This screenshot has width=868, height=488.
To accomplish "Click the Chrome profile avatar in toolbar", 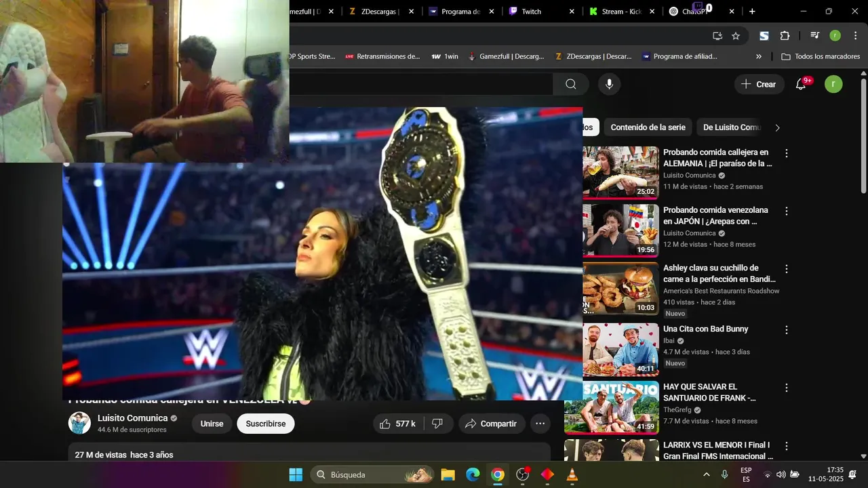I will click(835, 36).
